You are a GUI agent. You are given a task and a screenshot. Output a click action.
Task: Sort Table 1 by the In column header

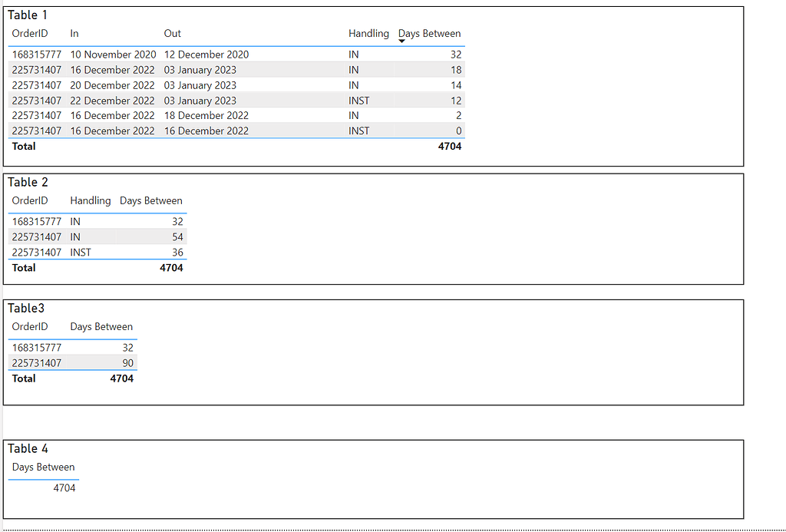[x=74, y=33]
